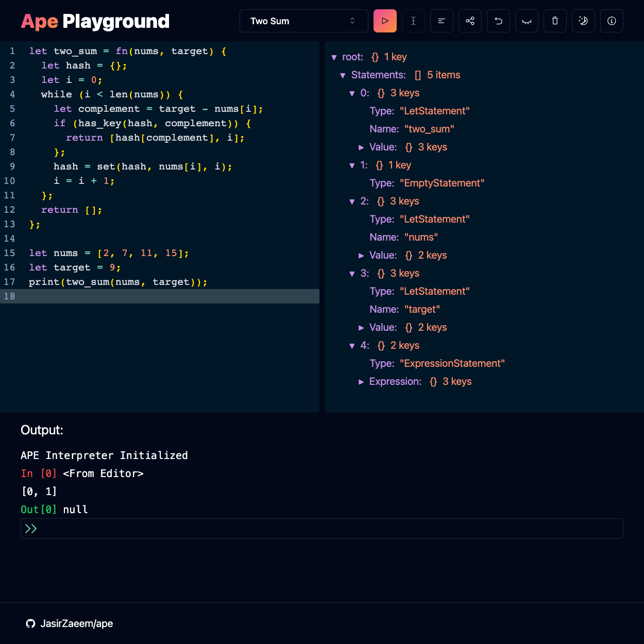Viewport: 644px width, 644px height.
Task: Click into the REPL input field
Action: 330,529
